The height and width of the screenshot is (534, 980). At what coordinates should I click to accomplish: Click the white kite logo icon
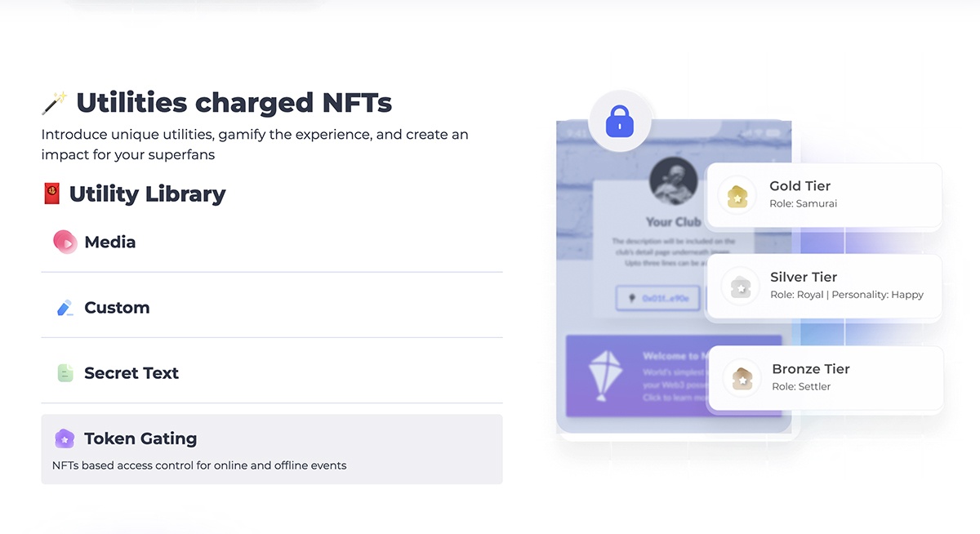605,376
